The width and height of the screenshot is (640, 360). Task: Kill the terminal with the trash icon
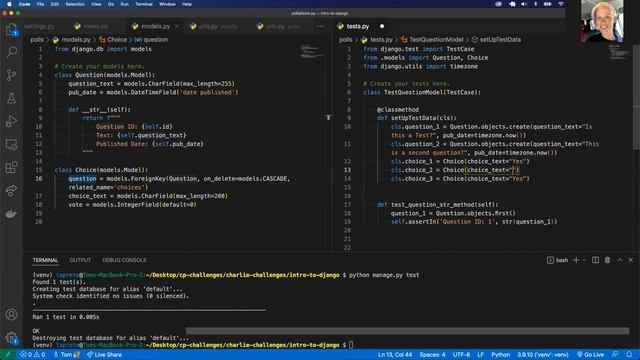[607, 260]
